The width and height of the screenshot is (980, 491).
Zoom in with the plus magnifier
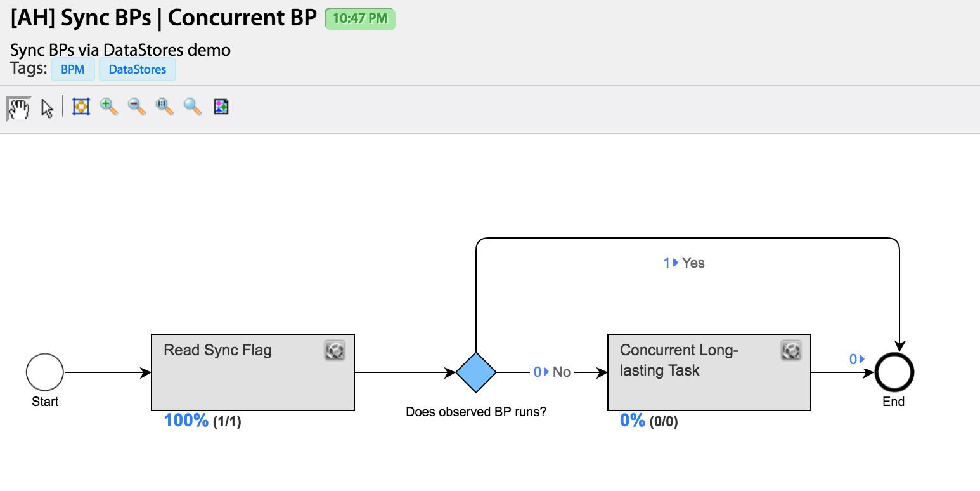(109, 107)
